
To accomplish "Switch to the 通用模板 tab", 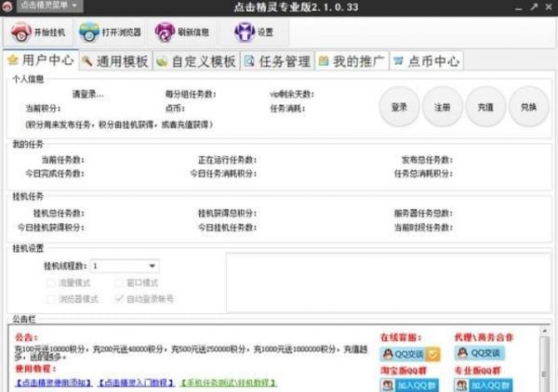I will pyautogui.click(x=115, y=61).
